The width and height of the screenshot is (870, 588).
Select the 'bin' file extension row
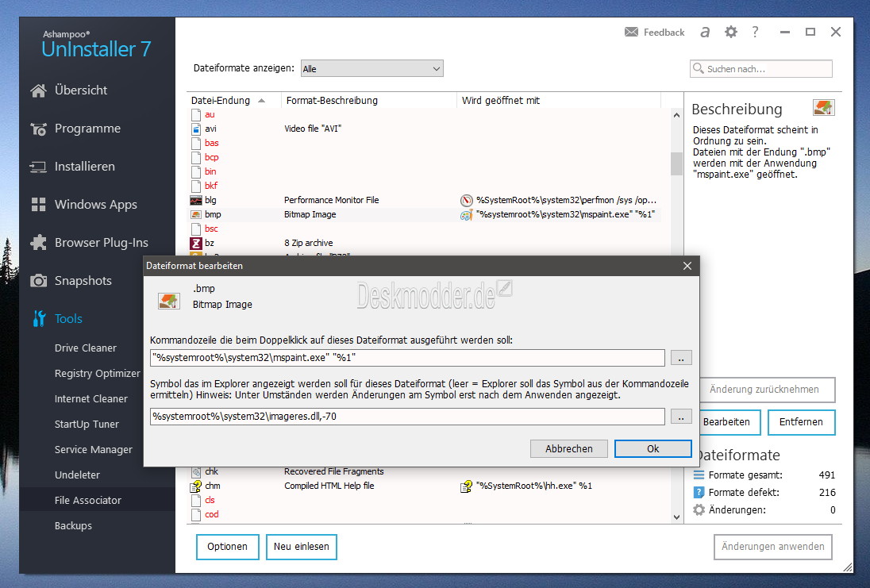tap(425, 172)
